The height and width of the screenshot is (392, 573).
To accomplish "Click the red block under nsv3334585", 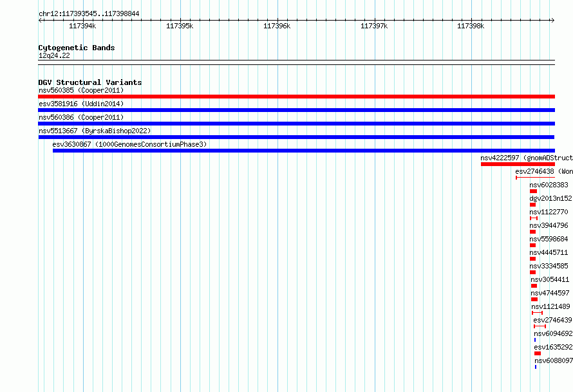I will click(x=533, y=272).
